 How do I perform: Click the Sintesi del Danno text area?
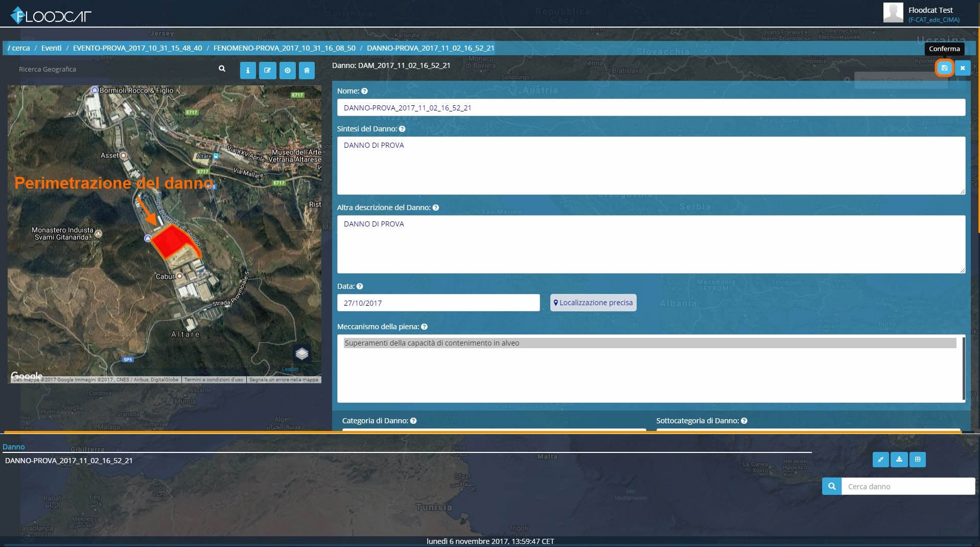click(x=651, y=166)
